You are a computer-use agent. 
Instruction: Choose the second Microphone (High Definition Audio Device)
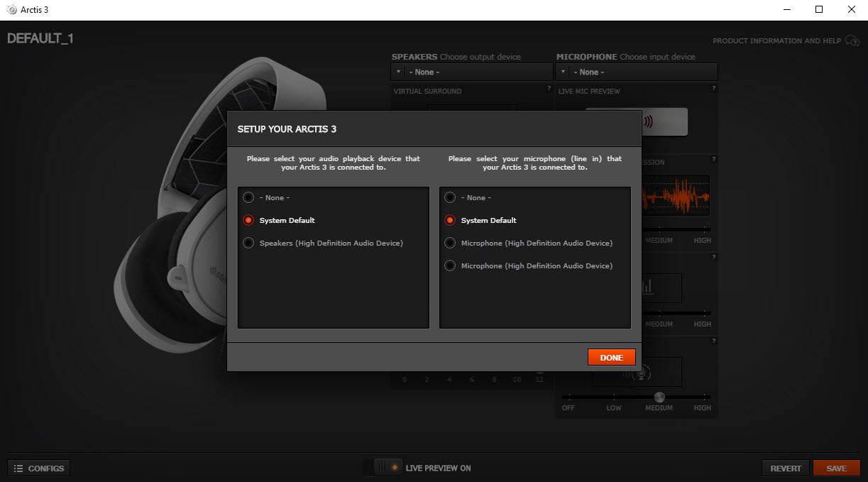pos(450,265)
